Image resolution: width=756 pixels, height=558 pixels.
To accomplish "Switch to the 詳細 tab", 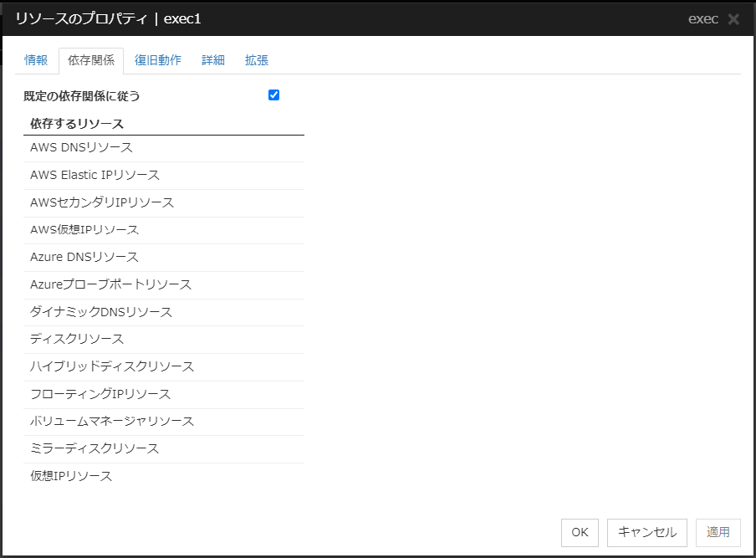I will 212,60.
